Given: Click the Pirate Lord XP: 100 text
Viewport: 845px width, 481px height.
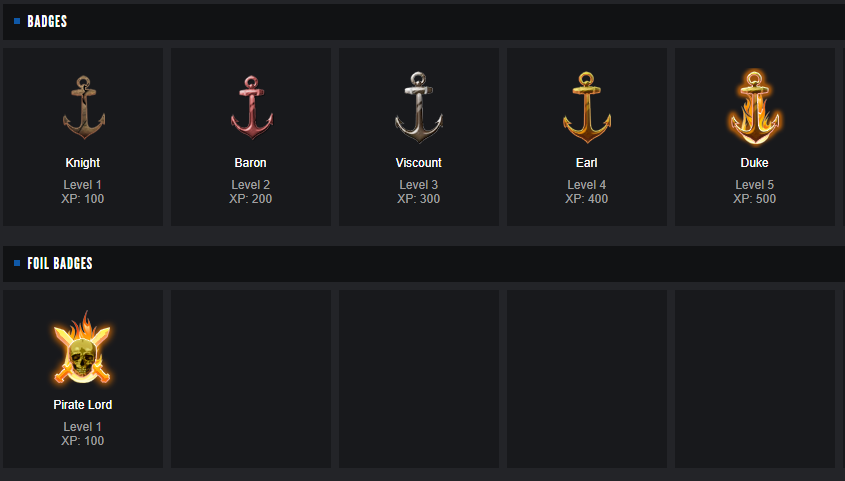Looking at the screenshot, I should (x=83, y=441).
